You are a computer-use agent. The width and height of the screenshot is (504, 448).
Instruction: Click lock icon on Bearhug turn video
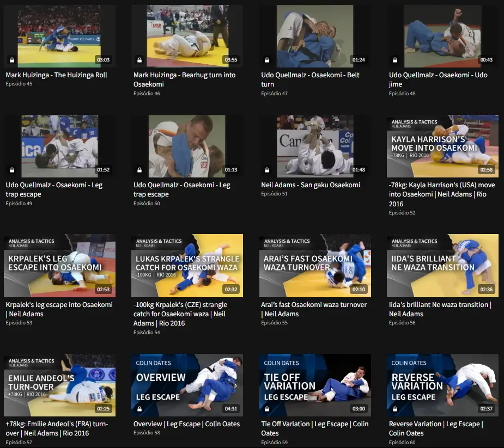(x=139, y=60)
